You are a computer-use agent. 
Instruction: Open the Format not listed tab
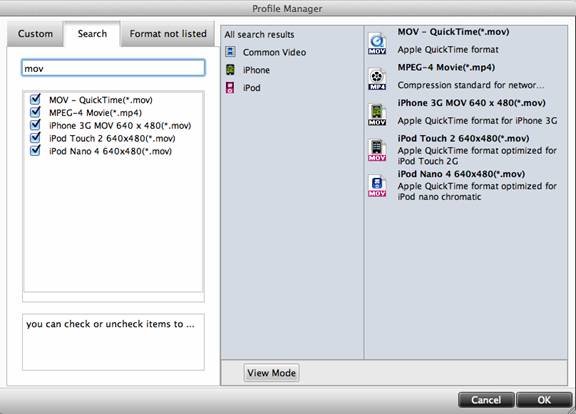click(x=168, y=34)
